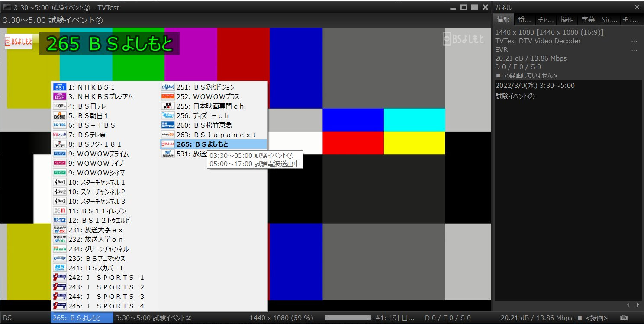Click status bar signal 20.21 dB / 13.86 Mbps
The height and width of the screenshot is (324, 644).
point(536,318)
